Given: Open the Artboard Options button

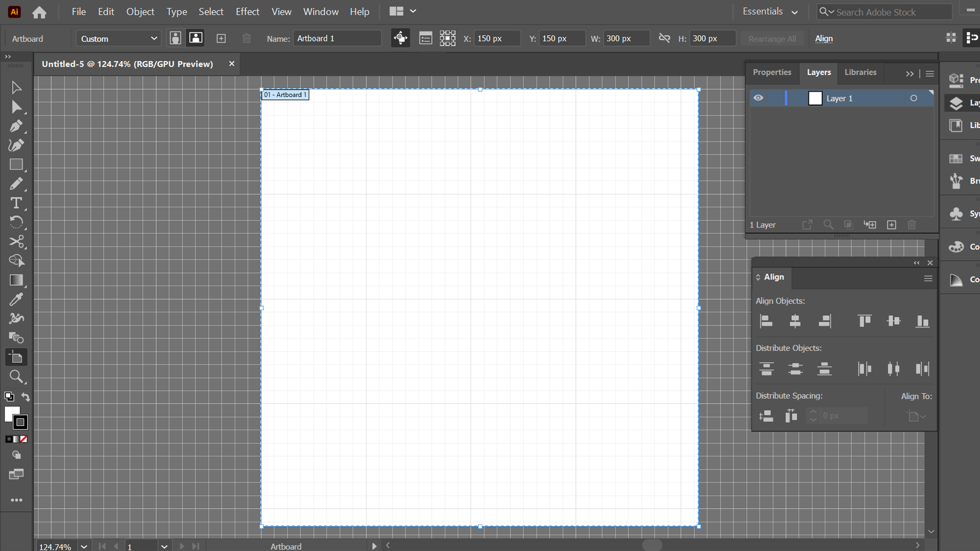Looking at the screenshot, I should (425, 38).
